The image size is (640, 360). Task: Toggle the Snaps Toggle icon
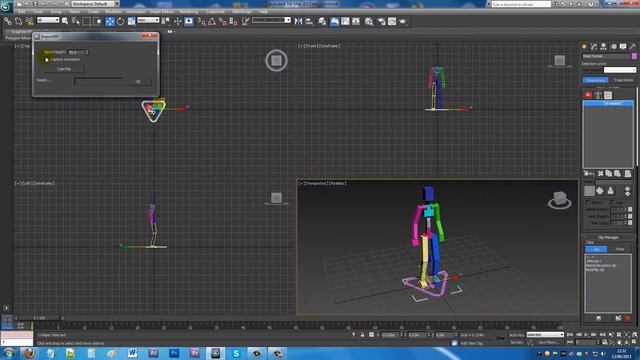(x=202, y=21)
